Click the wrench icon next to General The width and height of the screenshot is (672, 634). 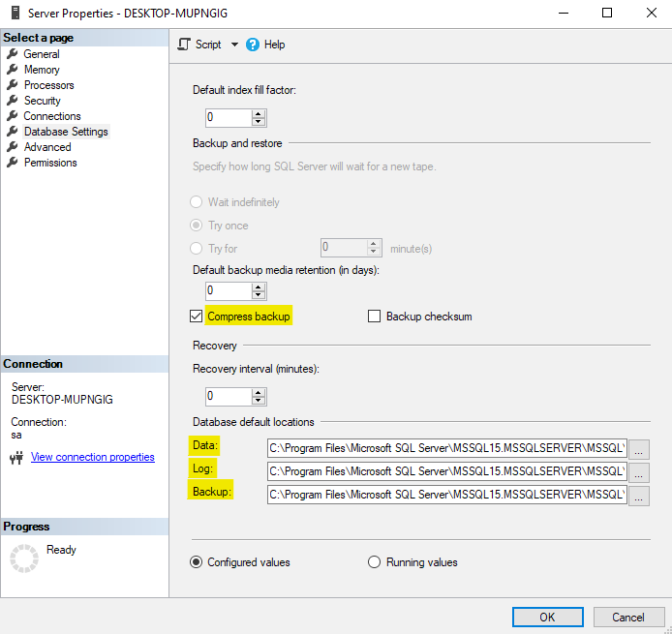click(13, 54)
